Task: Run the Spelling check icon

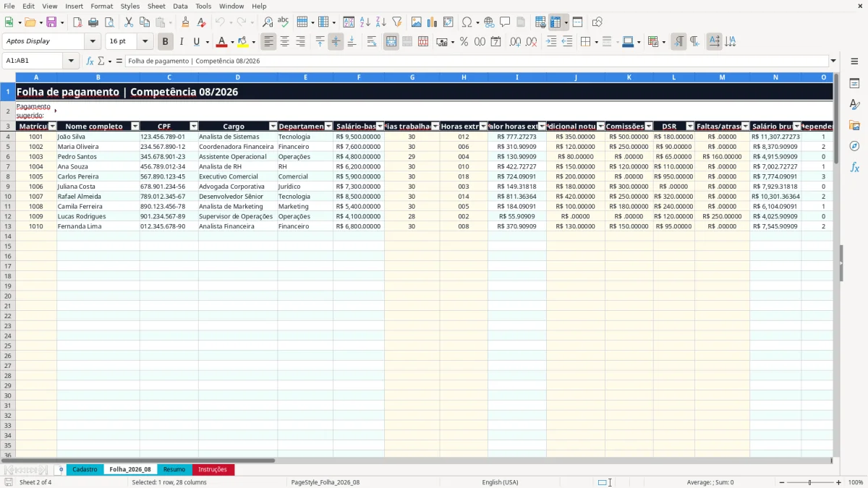Action: (284, 22)
